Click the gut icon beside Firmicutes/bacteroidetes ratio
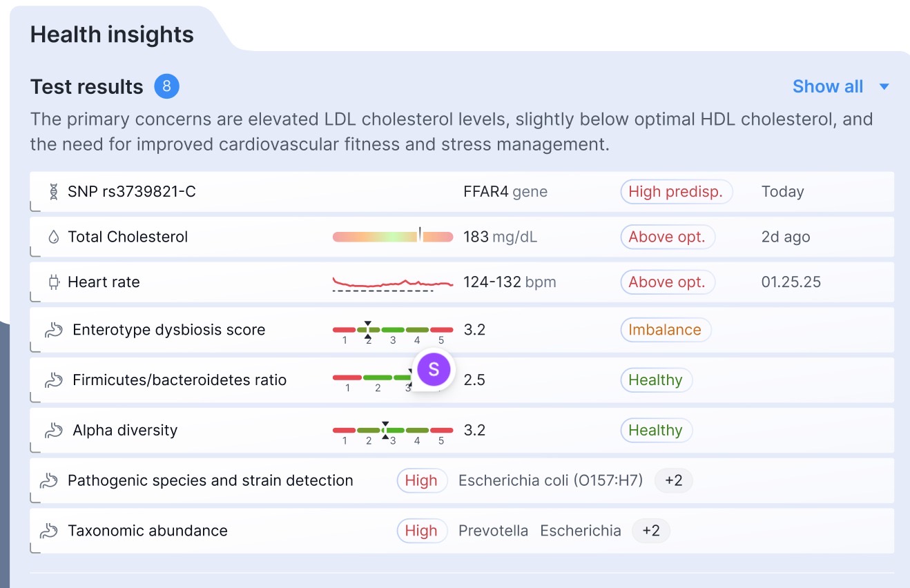The width and height of the screenshot is (910, 588). click(54, 380)
